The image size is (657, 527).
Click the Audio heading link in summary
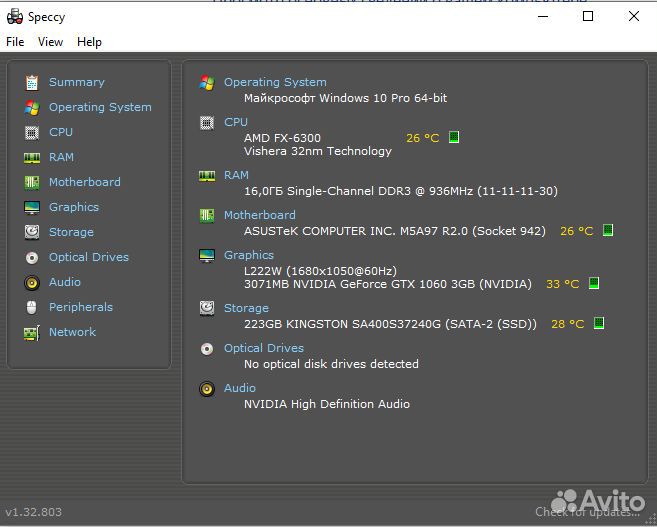(240, 388)
